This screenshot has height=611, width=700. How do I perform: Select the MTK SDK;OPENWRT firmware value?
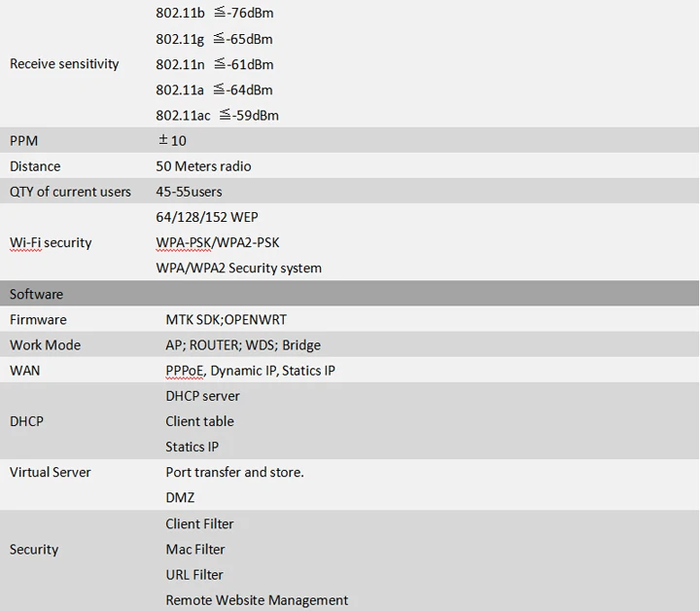coord(226,319)
